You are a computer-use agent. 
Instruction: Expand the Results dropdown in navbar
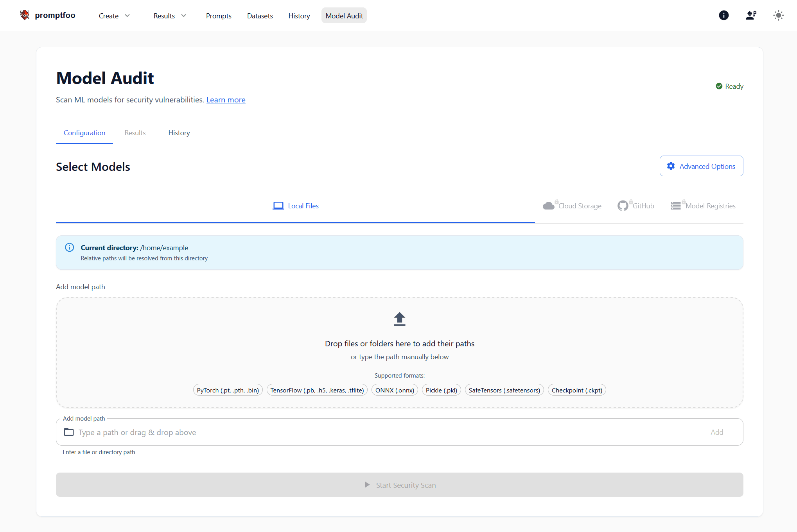pos(170,16)
